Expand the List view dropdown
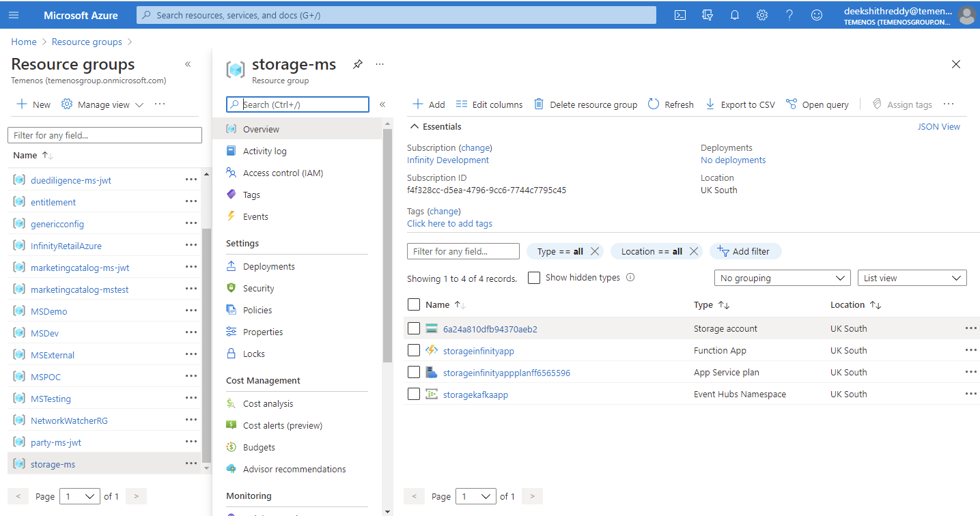Image resolution: width=980 pixels, height=516 pixels. 912,278
